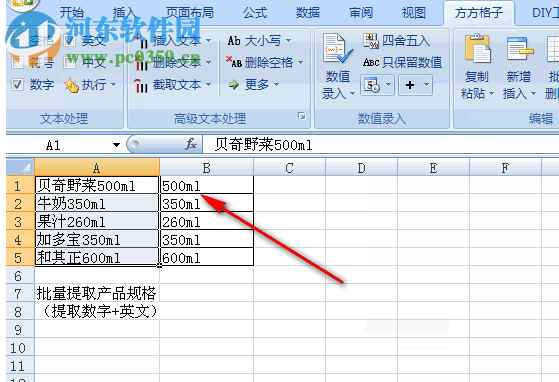Select column B header
This screenshot has height=382, width=559.
[x=206, y=167]
